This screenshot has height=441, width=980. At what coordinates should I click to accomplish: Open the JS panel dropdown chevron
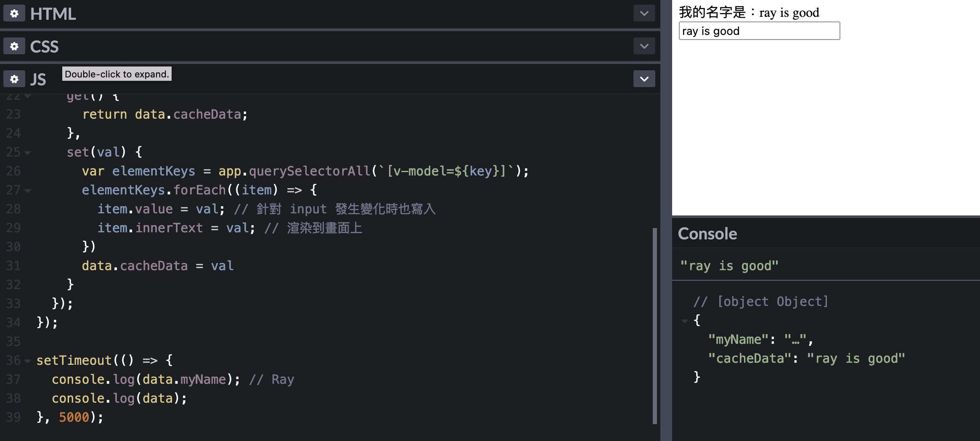644,79
